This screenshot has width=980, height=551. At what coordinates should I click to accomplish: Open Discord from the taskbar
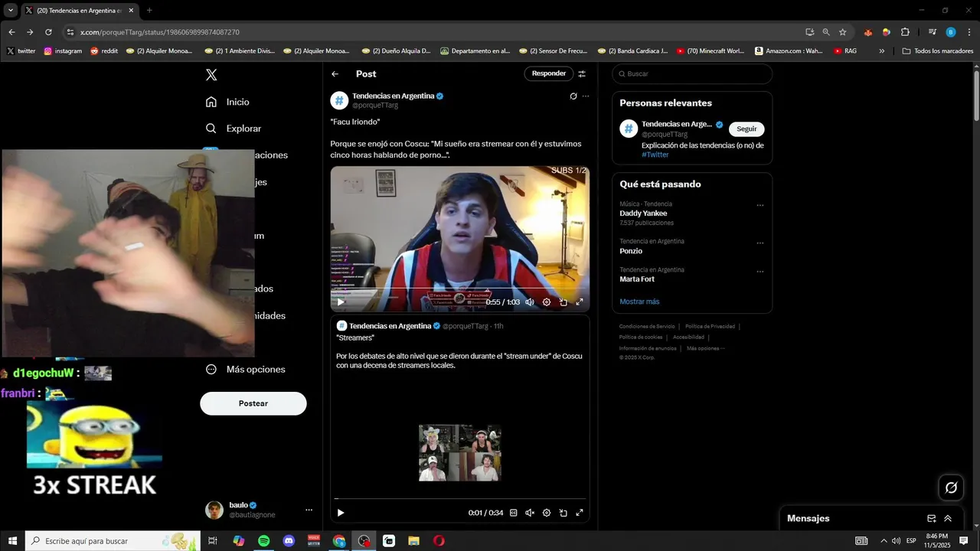[289, 540]
